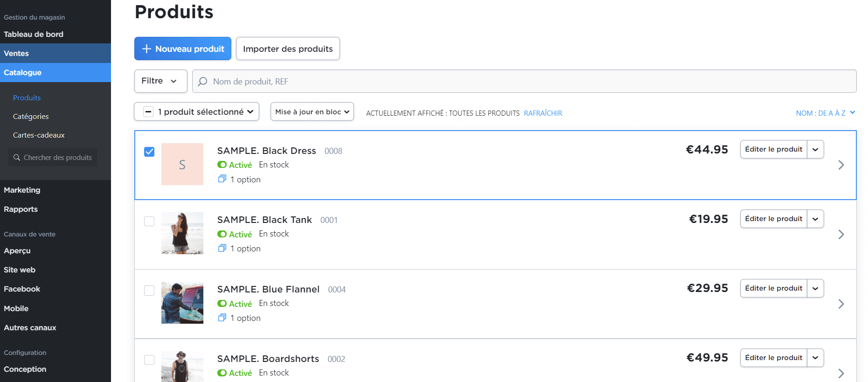Screen dimensions: 868x382
Task: Click the magnifier icon in sidebar product search
Action: (x=17, y=158)
